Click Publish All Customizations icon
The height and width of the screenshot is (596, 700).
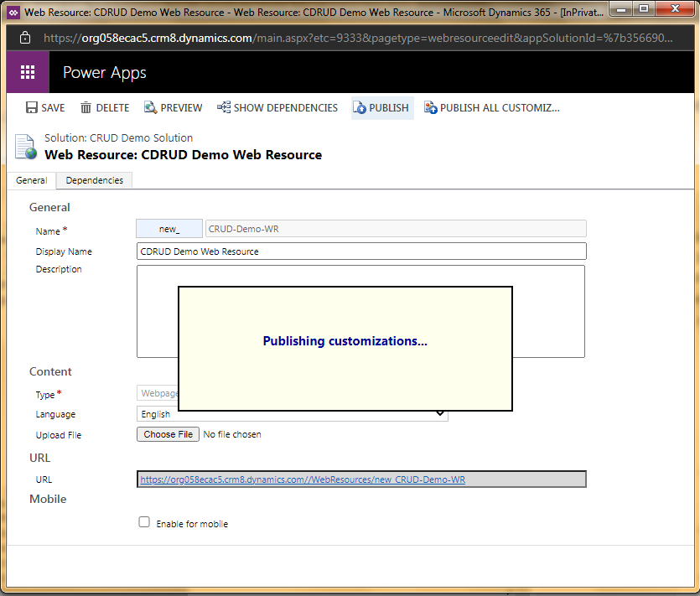coord(431,107)
